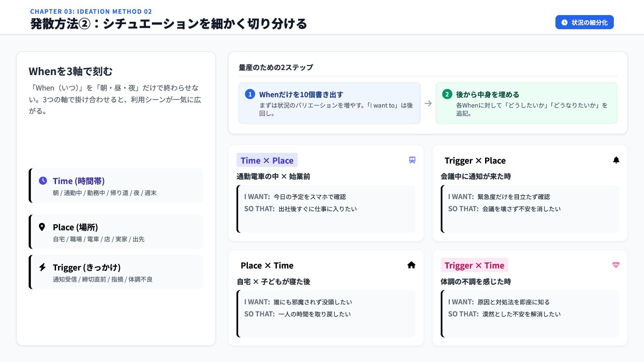
Task: Click the 後から中身を埋める step box
Action: click(x=526, y=103)
